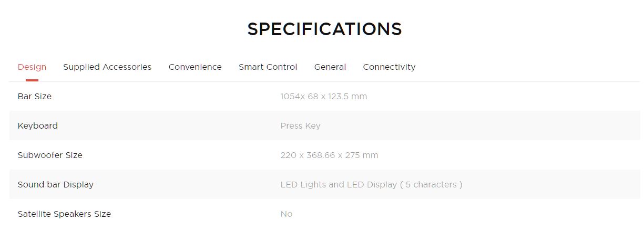View the Connectivity tab
The width and height of the screenshot is (644, 231).
(389, 67)
